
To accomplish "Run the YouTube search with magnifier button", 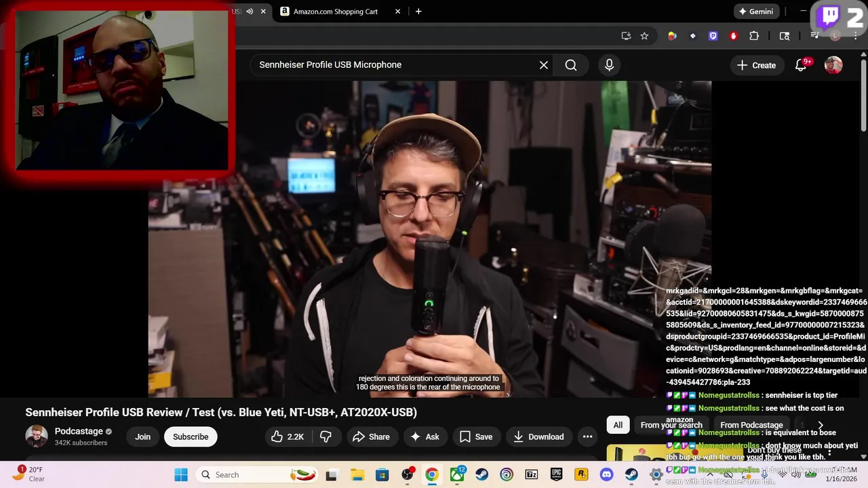I will [x=571, y=65].
